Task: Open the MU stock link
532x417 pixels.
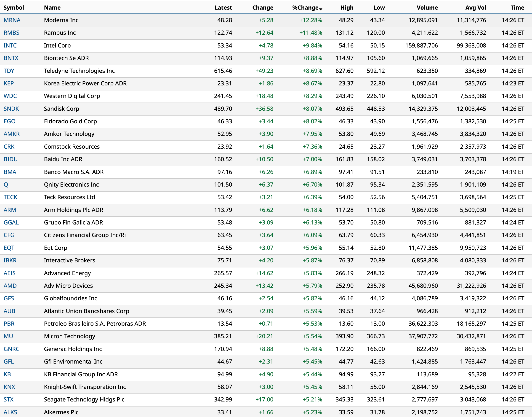Action: tap(8, 336)
